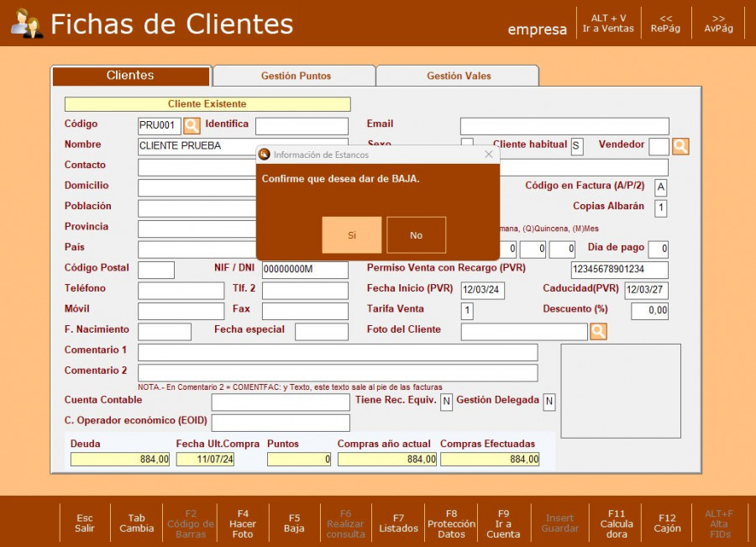Open F12 Cajón toolbar button
The height and width of the screenshot is (547, 756).
[667, 523]
